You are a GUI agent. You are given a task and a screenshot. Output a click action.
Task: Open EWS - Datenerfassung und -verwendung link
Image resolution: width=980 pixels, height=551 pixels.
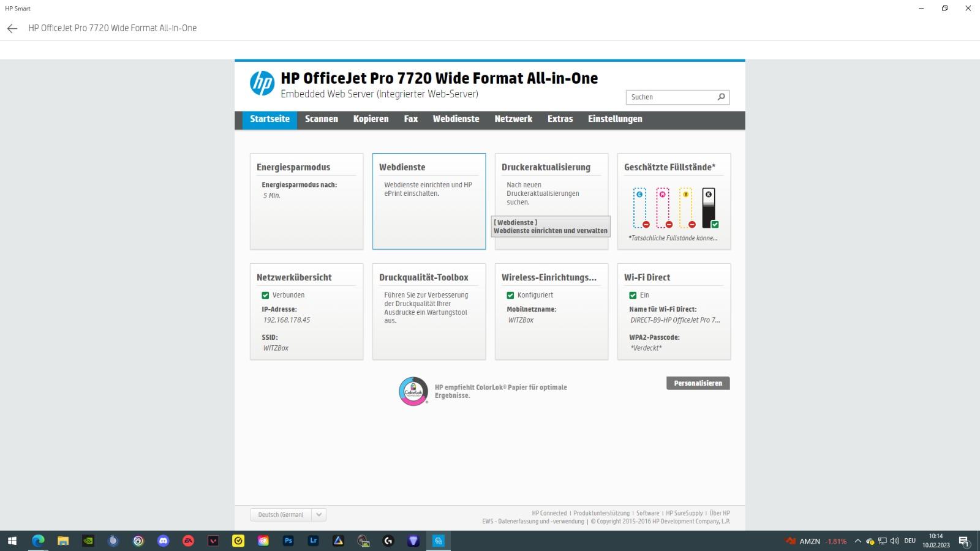[533, 522]
